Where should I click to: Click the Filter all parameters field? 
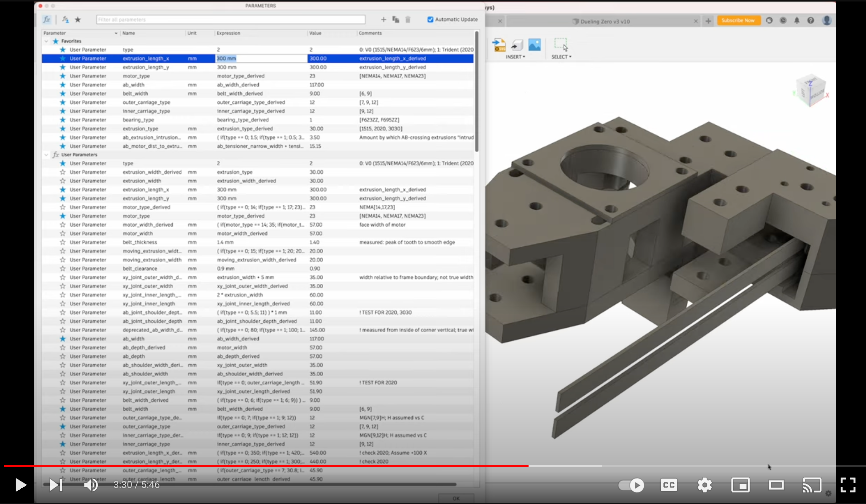click(230, 19)
